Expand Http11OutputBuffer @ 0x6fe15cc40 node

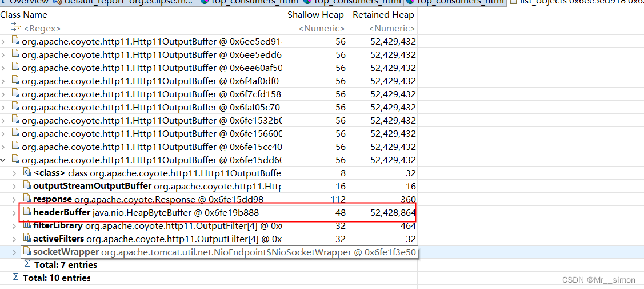(x=3, y=147)
